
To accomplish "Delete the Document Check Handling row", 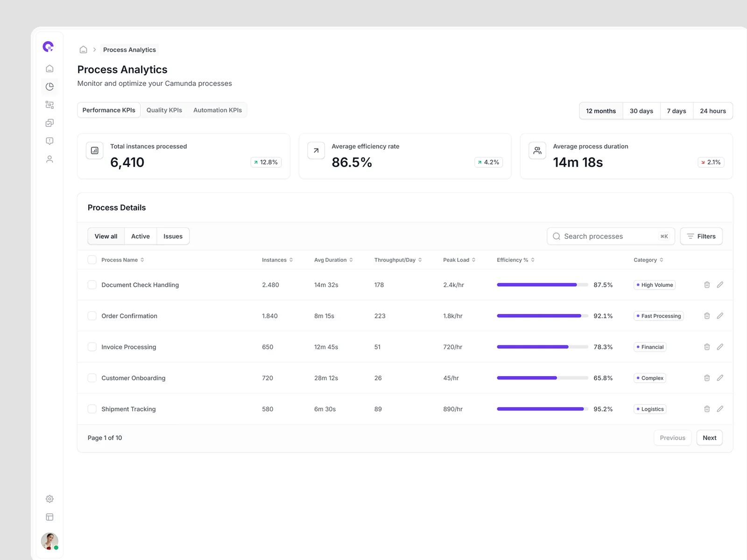I will tap(707, 285).
